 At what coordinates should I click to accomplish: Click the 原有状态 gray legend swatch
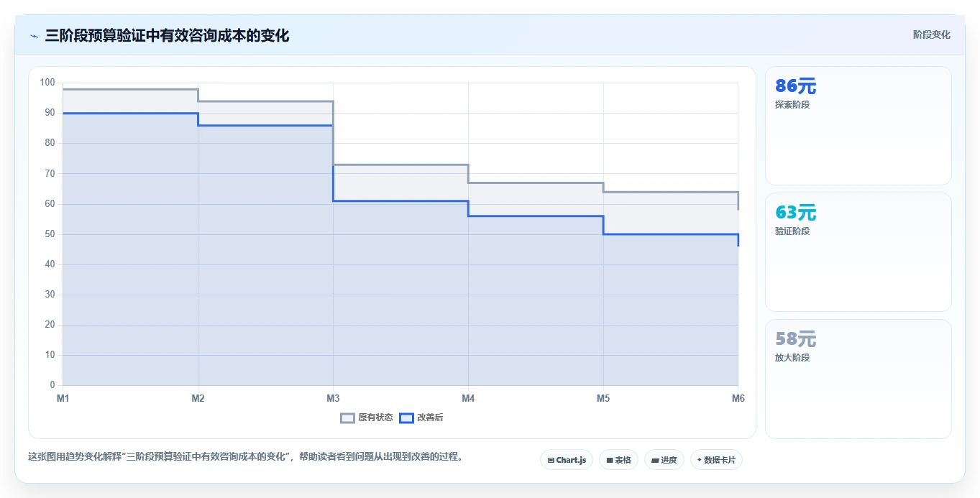pyautogui.click(x=347, y=418)
